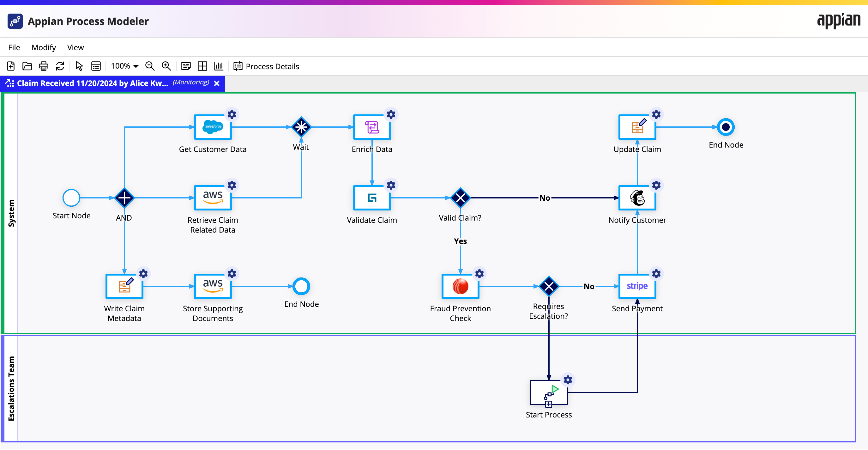868x450 pixels.
Task: Open the File menu
Action: coord(14,47)
